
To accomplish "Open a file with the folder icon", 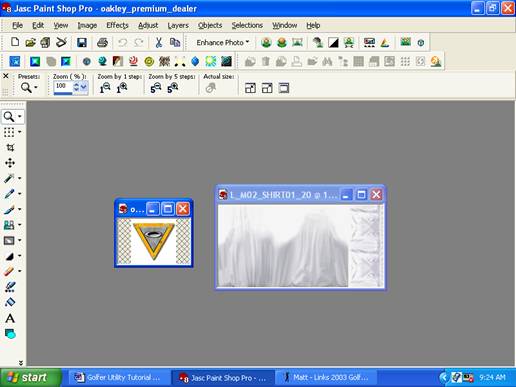I will tap(30, 42).
